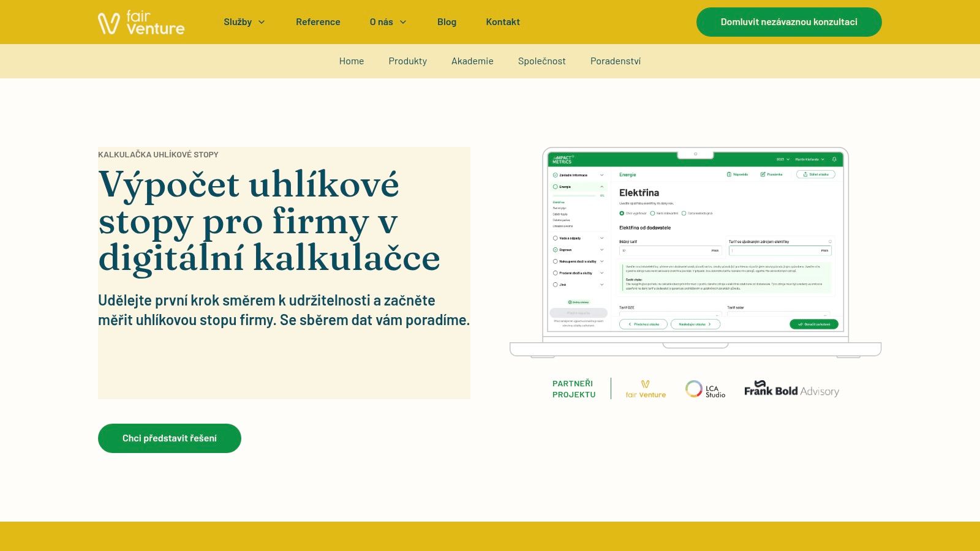Click the notification bell in the Impact Metrics header

click(x=834, y=159)
